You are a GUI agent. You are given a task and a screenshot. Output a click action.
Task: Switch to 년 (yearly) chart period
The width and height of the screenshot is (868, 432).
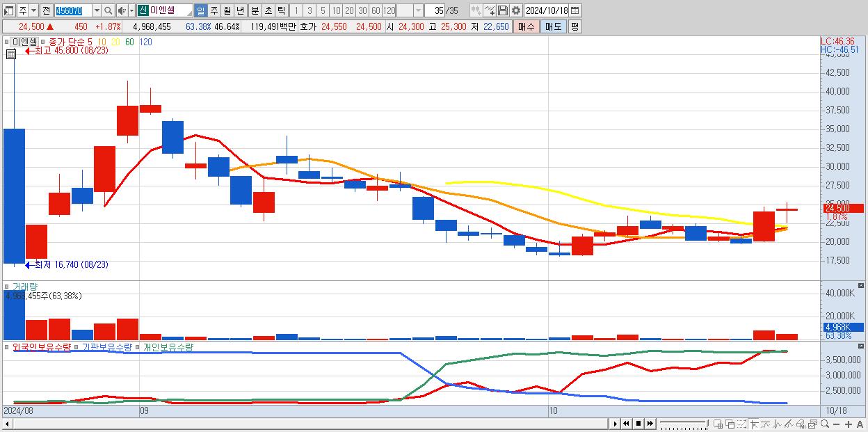coord(240,10)
